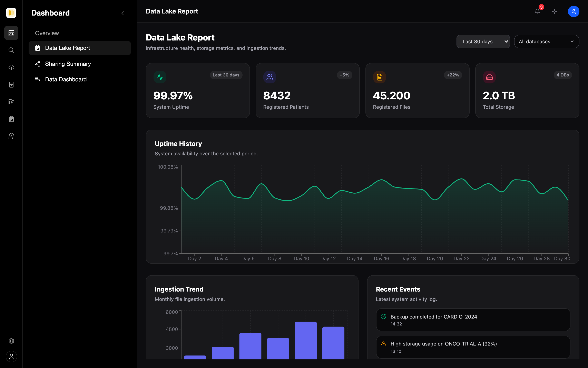Click the 13:10 event timestamp
This screenshot has width=588, height=368.
tap(396, 351)
